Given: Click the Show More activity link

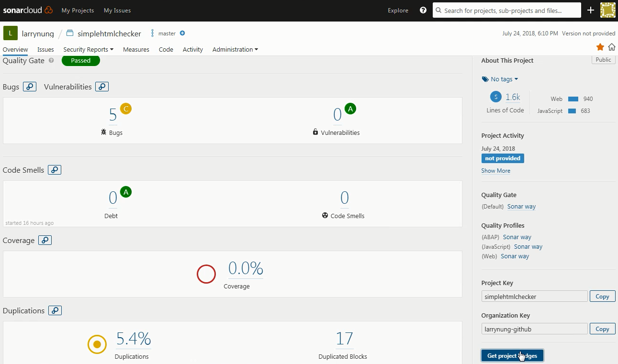Looking at the screenshot, I should point(496,171).
